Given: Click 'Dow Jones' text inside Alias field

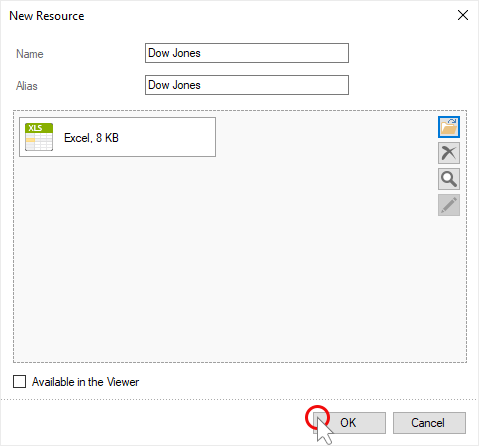Looking at the screenshot, I should tap(174, 85).
